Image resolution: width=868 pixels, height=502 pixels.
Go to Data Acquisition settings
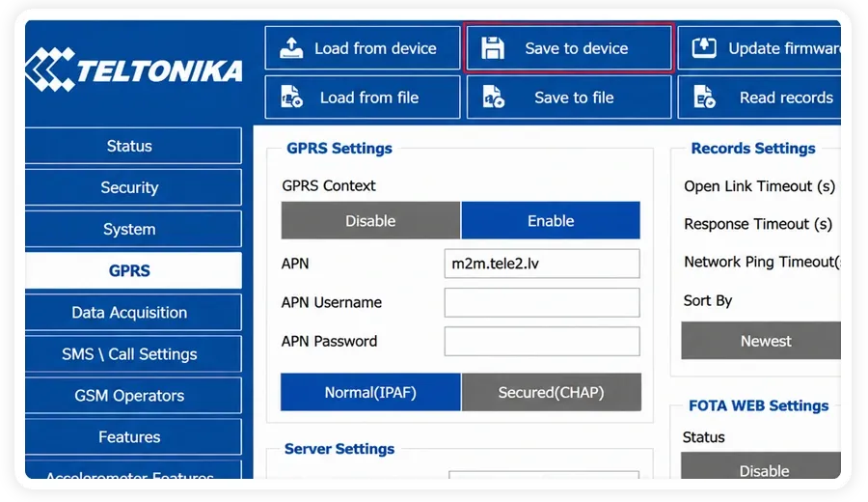tap(133, 312)
